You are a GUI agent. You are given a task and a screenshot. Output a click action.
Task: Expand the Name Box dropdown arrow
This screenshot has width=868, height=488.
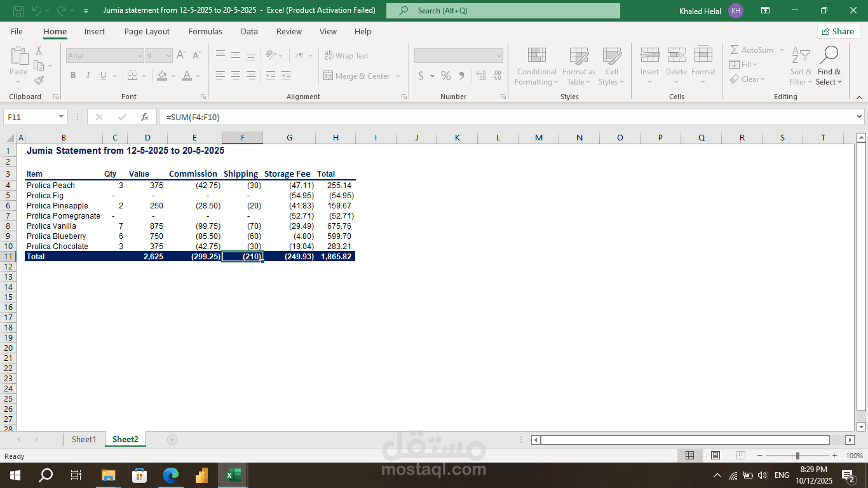[x=62, y=117]
